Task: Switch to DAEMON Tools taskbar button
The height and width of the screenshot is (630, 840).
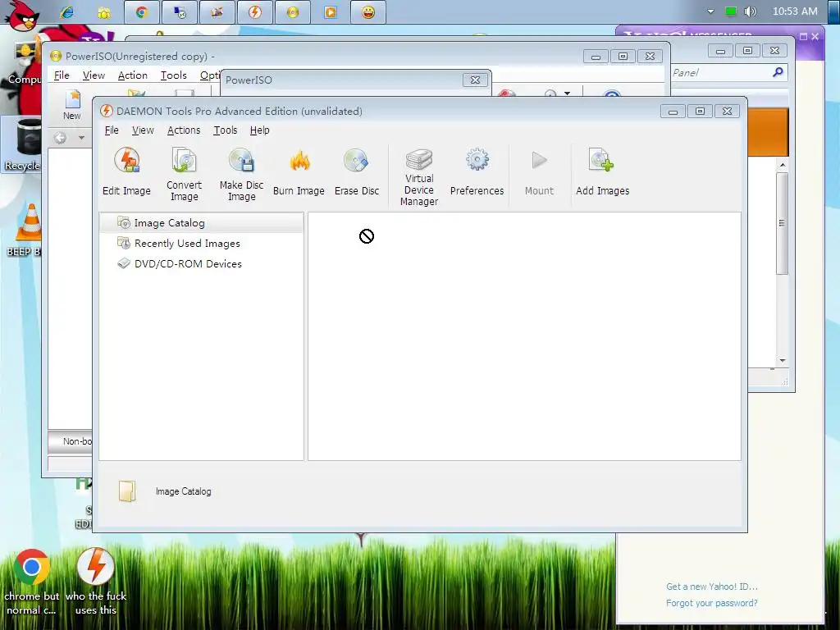Action: tap(255, 12)
